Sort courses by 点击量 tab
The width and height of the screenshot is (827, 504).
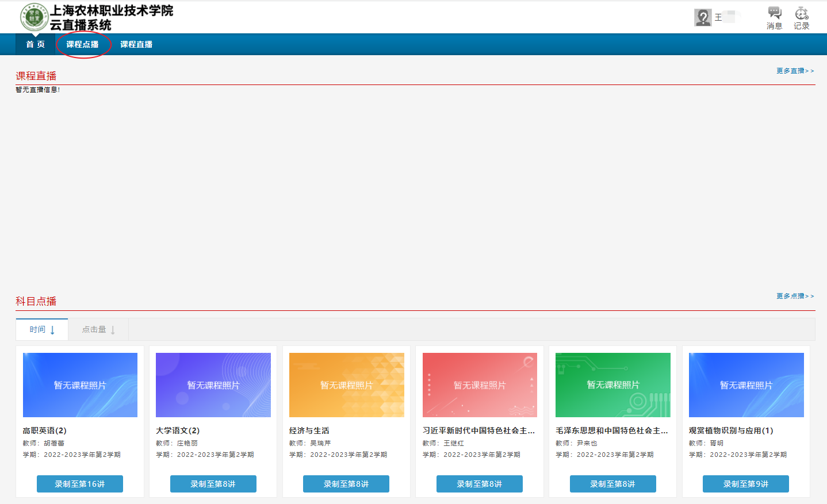pyautogui.click(x=98, y=329)
